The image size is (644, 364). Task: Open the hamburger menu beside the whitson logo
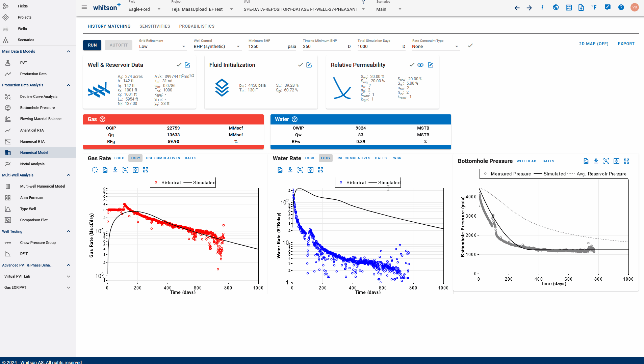pyautogui.click(x=84, y=7)
